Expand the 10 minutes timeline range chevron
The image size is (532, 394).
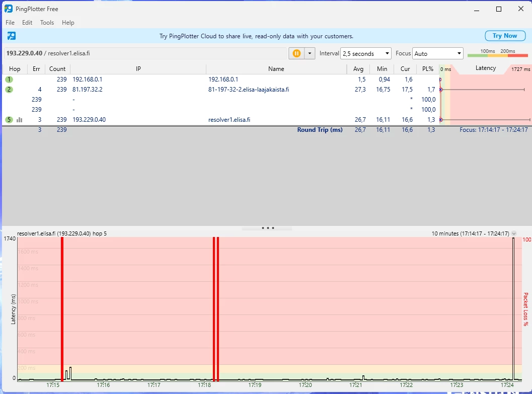click(514, 233)
